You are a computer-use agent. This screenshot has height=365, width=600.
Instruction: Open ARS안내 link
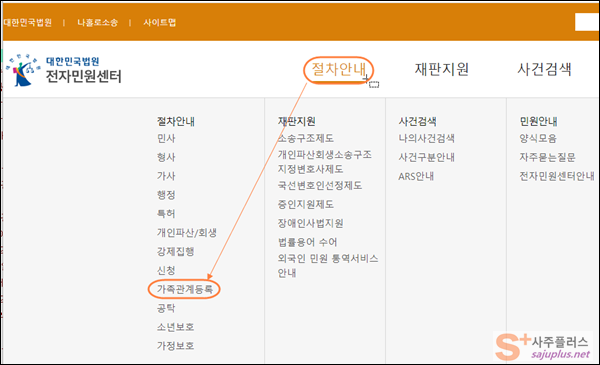coord(416,176)
